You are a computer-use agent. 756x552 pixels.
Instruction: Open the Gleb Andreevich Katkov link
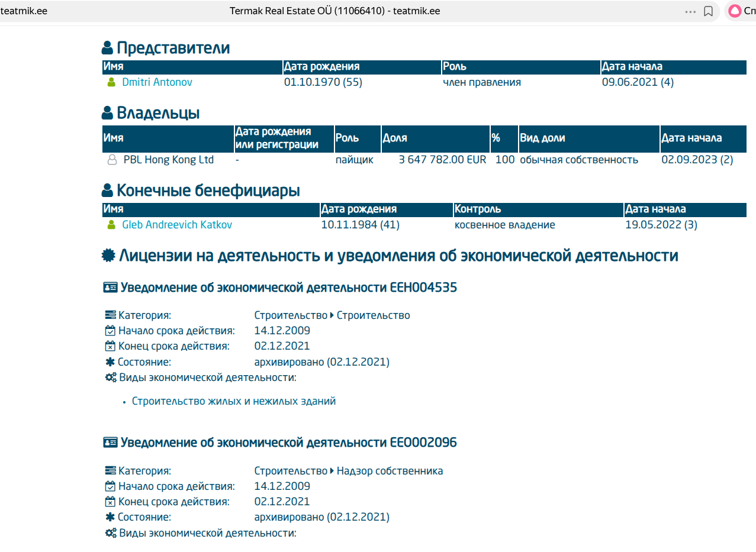(x=177, y=225)
